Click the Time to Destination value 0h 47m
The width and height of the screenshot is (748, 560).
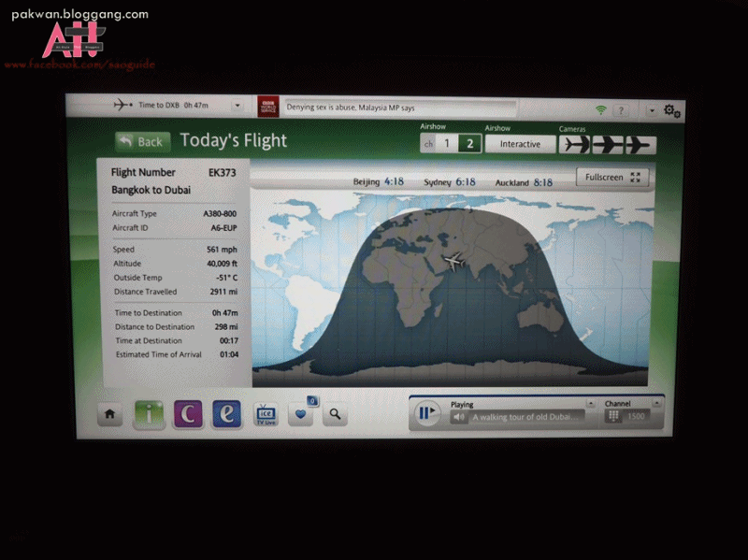pos(224,313)
